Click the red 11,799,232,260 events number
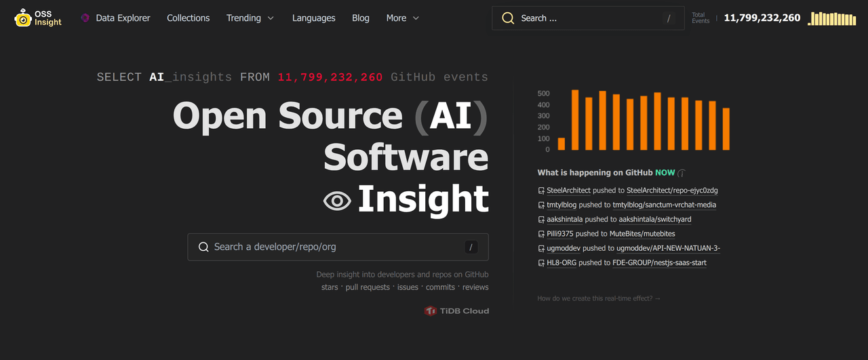 click(330, 77)
